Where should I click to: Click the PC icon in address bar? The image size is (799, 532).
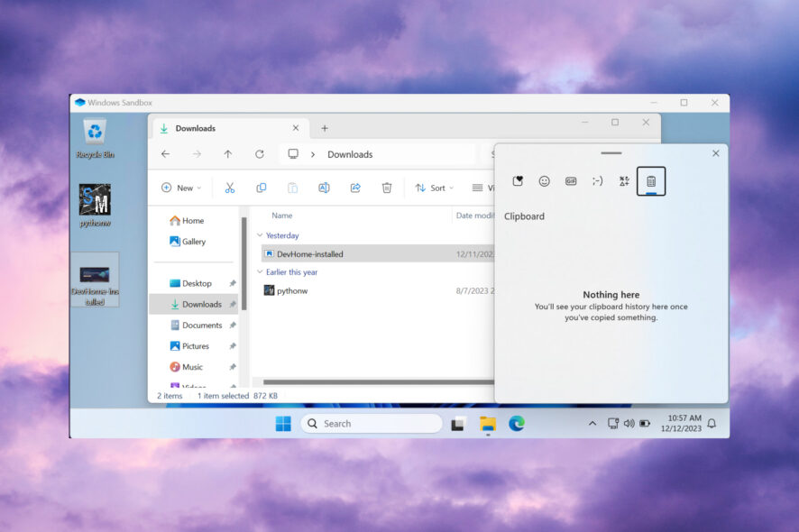(293, 154)
